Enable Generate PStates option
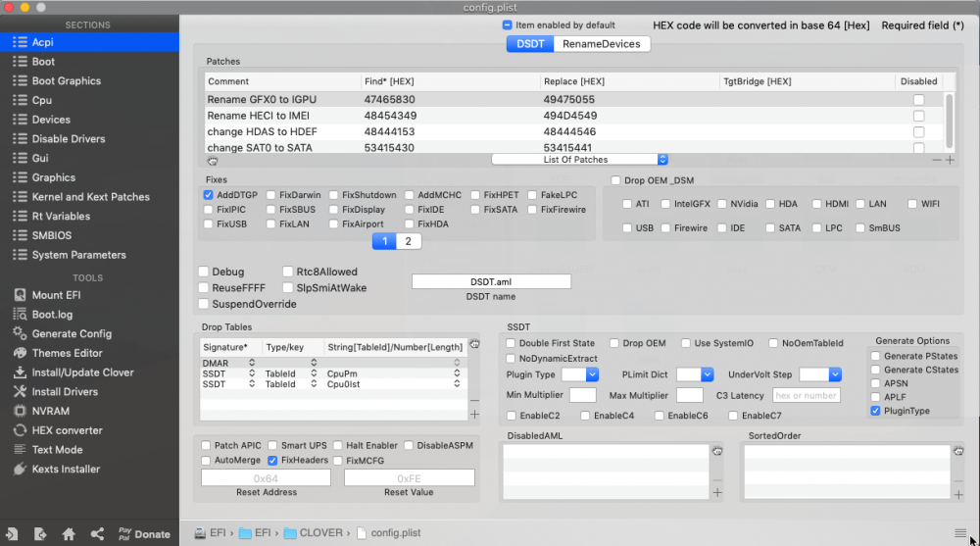Screen dimensions: 980x546 tap(875, 356)
